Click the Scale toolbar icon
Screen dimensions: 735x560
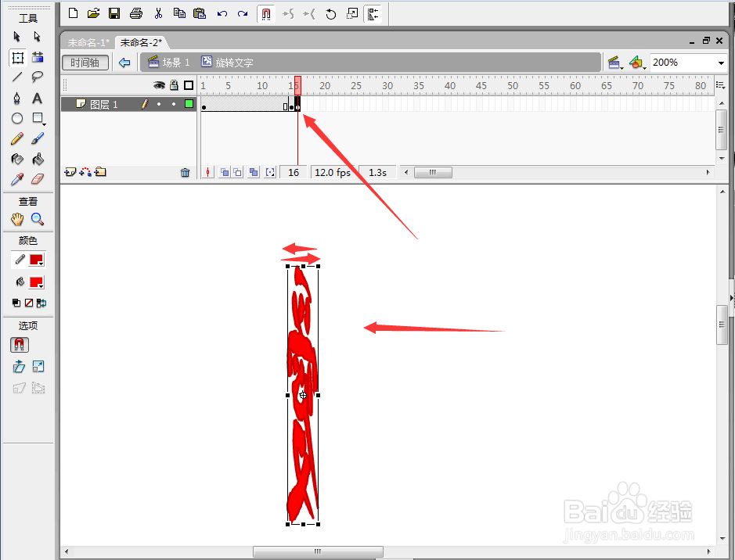(352, 14)
